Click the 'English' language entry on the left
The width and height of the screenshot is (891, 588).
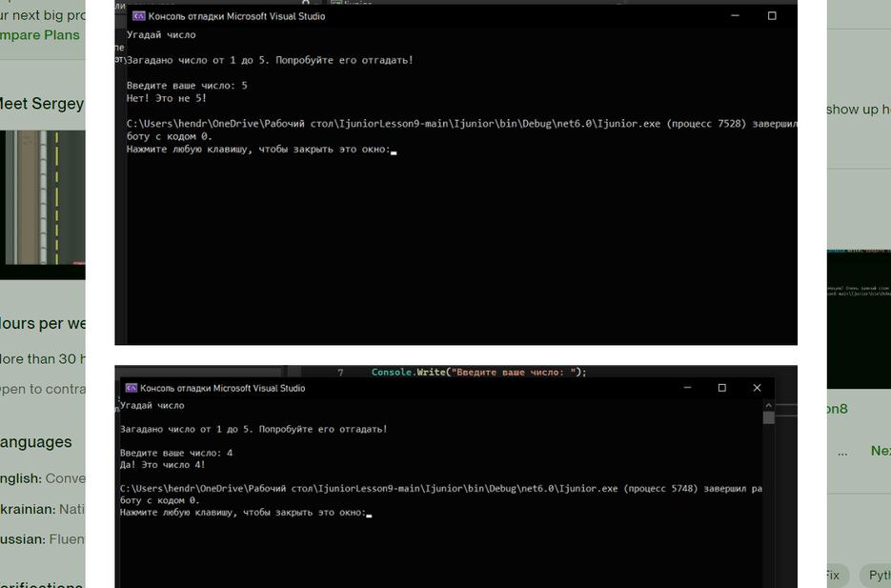42,479
